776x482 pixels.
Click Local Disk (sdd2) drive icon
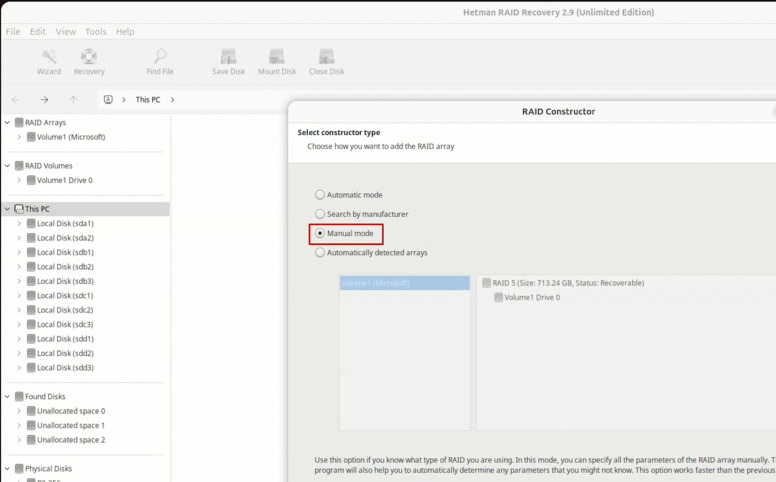point(31,353)
